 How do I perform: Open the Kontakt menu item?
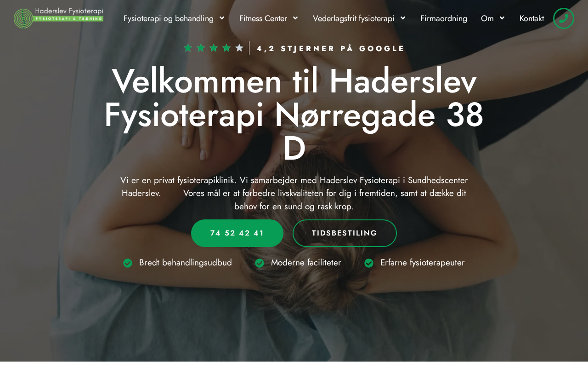point(531,18)
